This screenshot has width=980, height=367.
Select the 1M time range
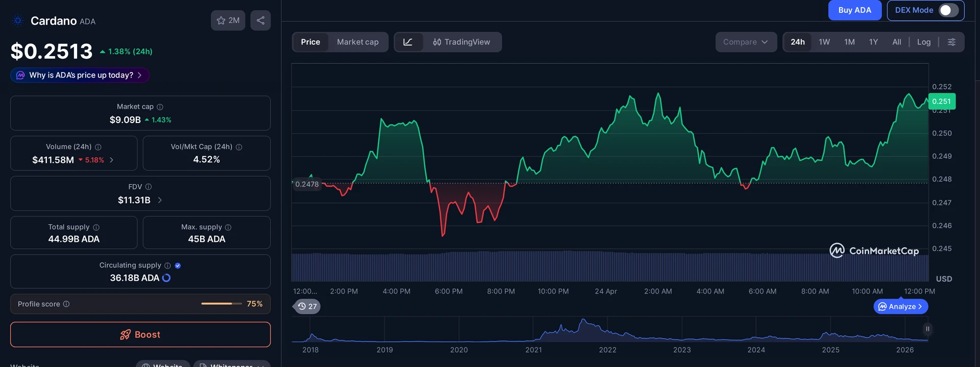pyautogui.click(x=849, y=42)
